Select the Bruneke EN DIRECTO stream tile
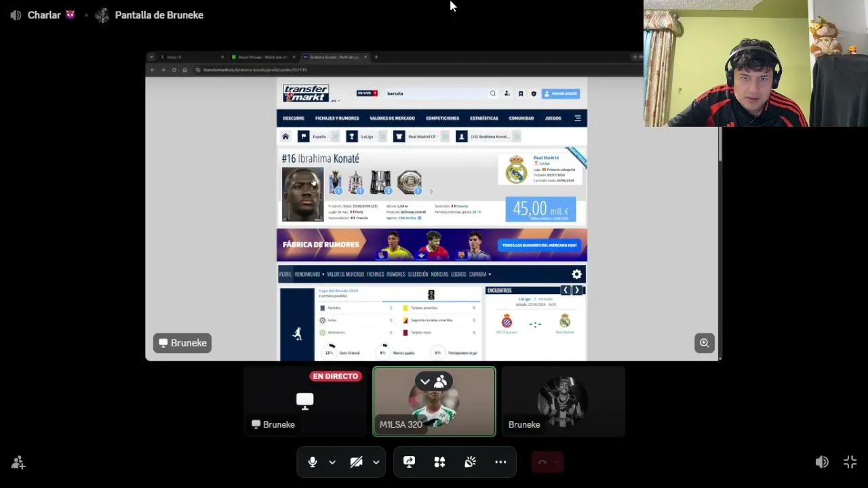This screenshot has width=868, height=488. pos(305,401)
